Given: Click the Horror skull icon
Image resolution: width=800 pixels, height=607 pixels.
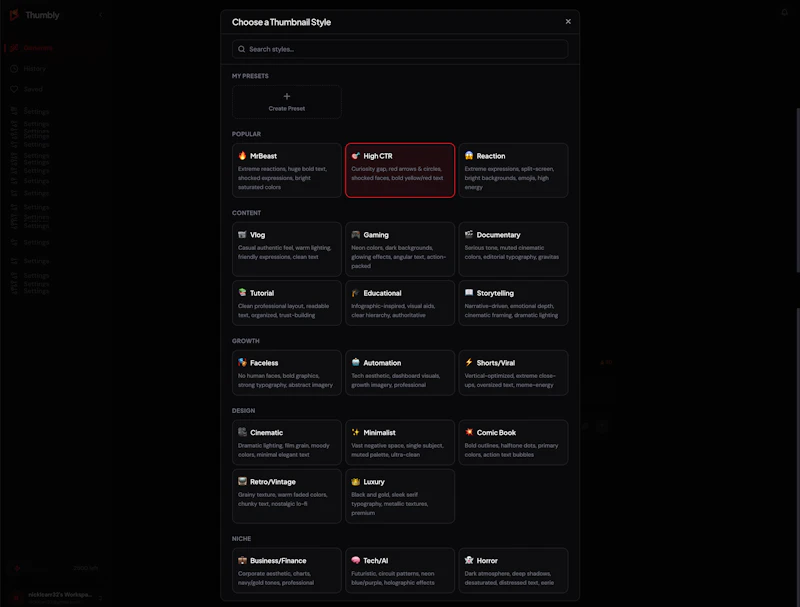Looking at the screenshot, I should pos(469,560).
